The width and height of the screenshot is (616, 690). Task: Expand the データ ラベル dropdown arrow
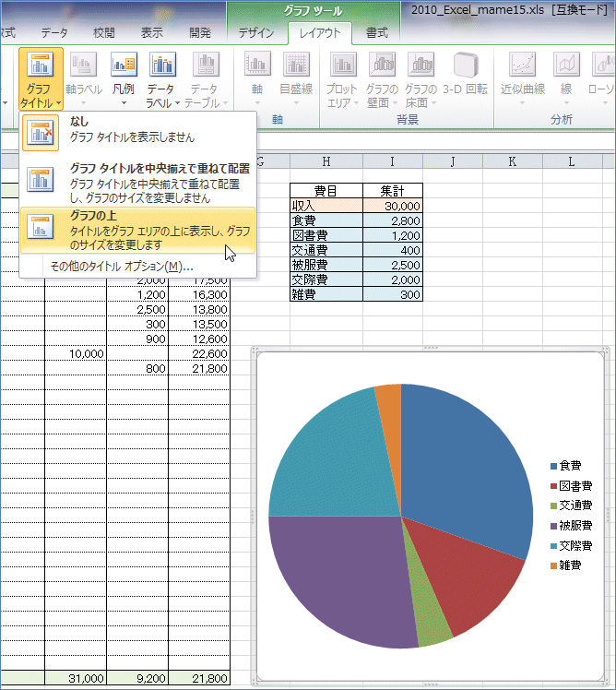pyautogui.click(x=177, y=103)
